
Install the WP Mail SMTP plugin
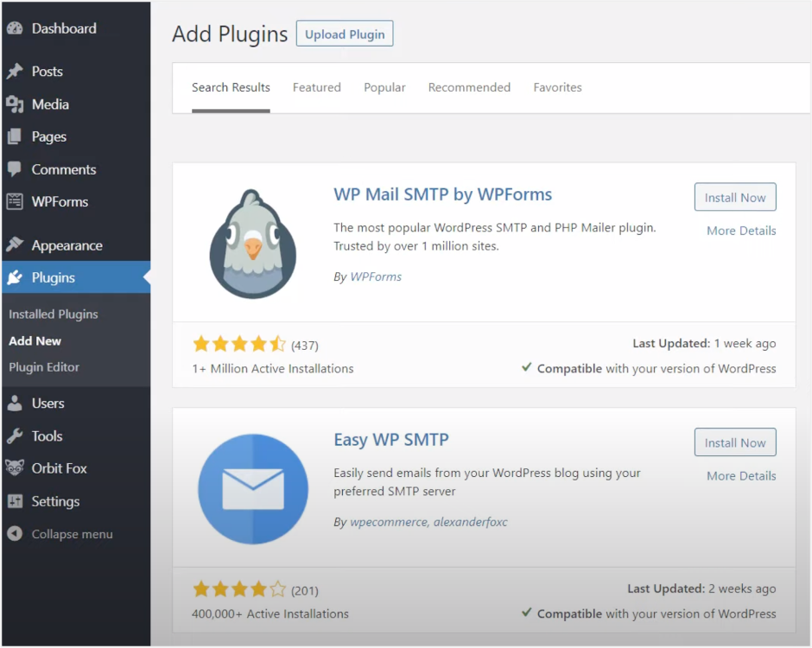(x=735, y=197)
